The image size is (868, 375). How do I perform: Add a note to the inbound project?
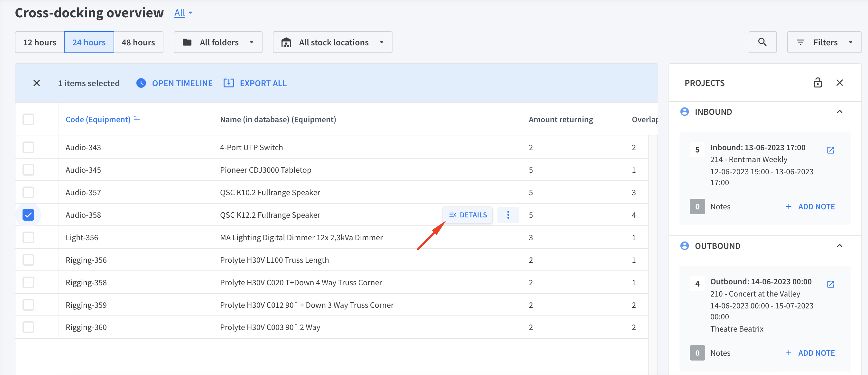click(810, 206)
